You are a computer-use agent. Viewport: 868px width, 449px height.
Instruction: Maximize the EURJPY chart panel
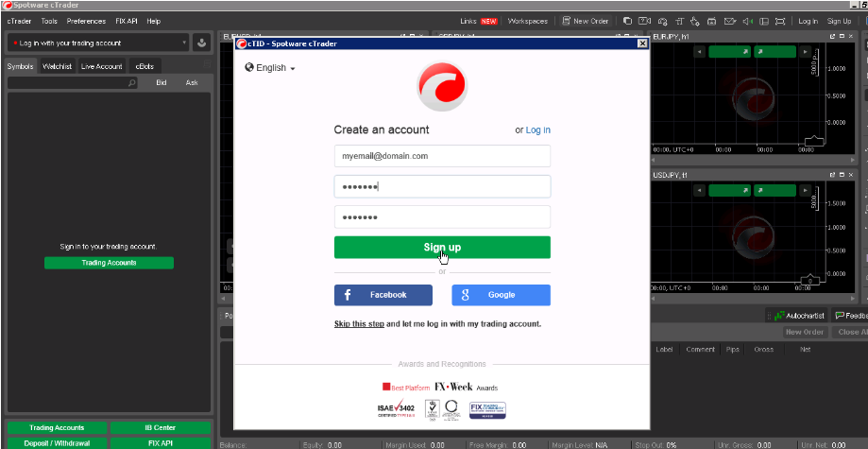pos(842,36)
